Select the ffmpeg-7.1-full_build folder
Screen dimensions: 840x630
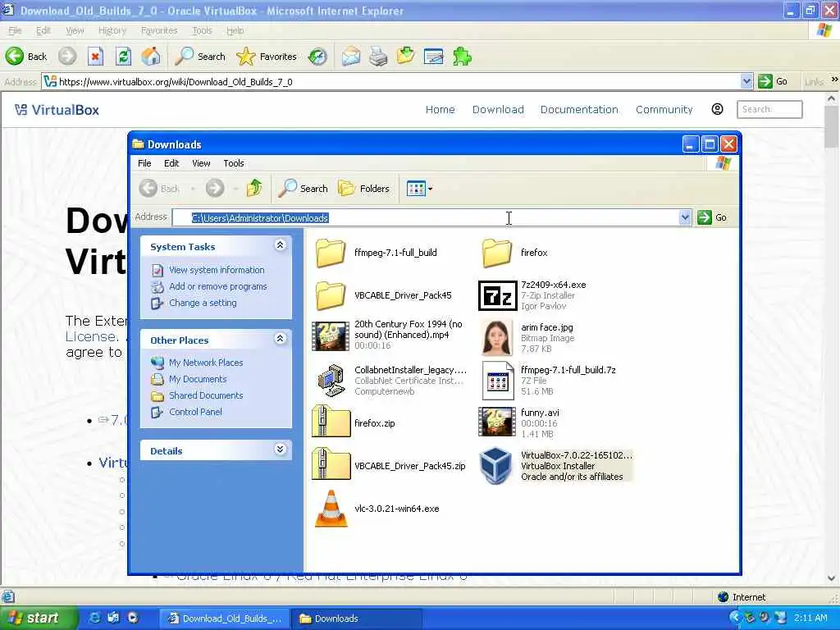tap(376, 253)
